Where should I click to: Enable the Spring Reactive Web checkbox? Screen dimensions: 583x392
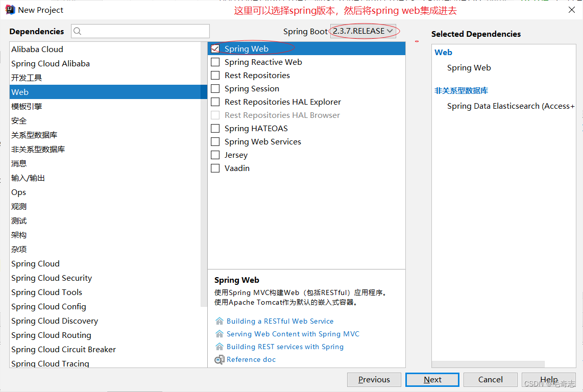(x=215, y=62)
